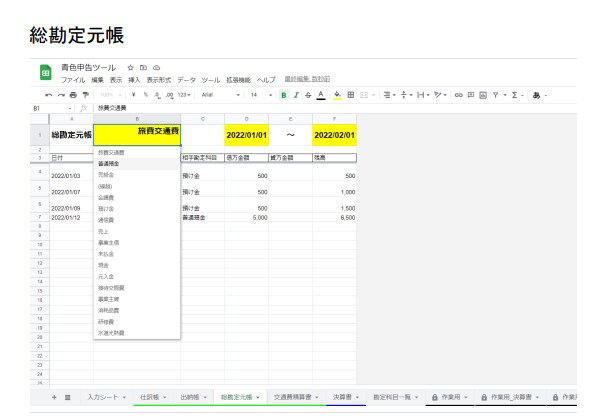This screenshot has height=416, width=593.
Task: Click the Name box showing B1
Action: [52, 109]
